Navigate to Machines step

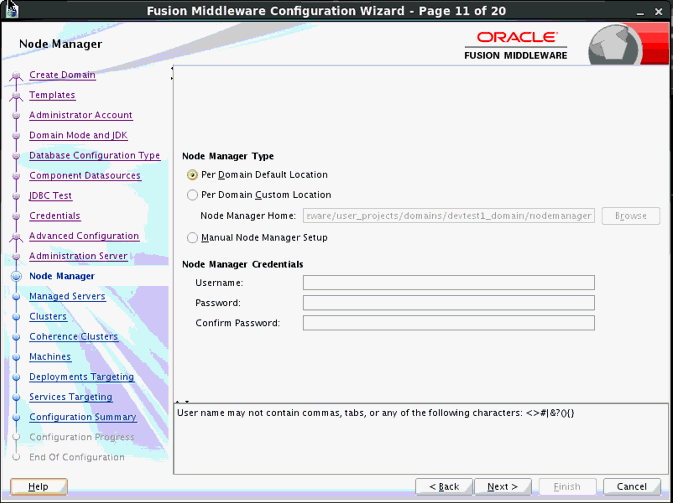tap(50, 357)
